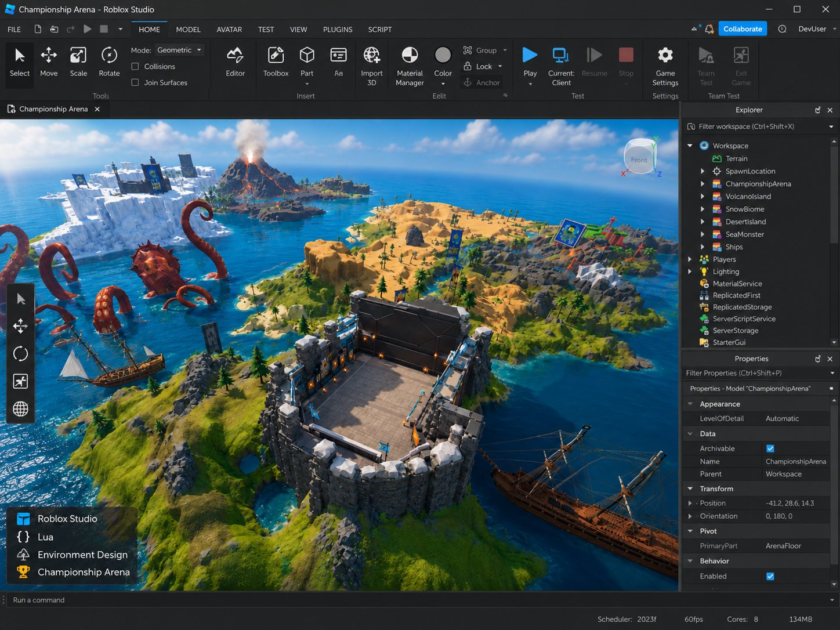Select the Rotate tool in ribbon

pos(109,63)
